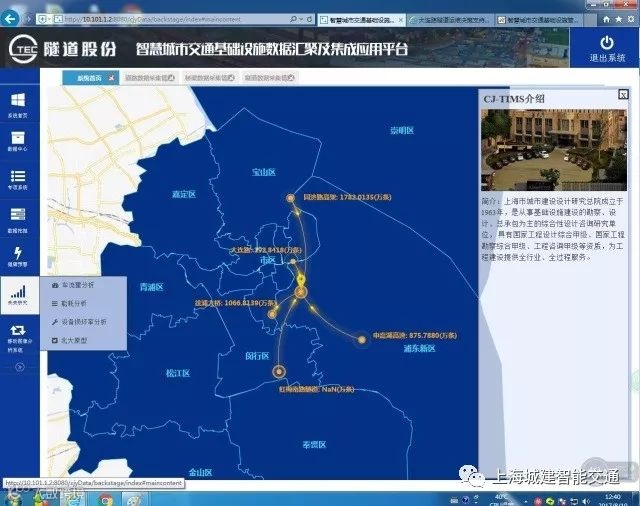Click the browser favorites star icon
The image size is (640, 506).
click(619, 19)
